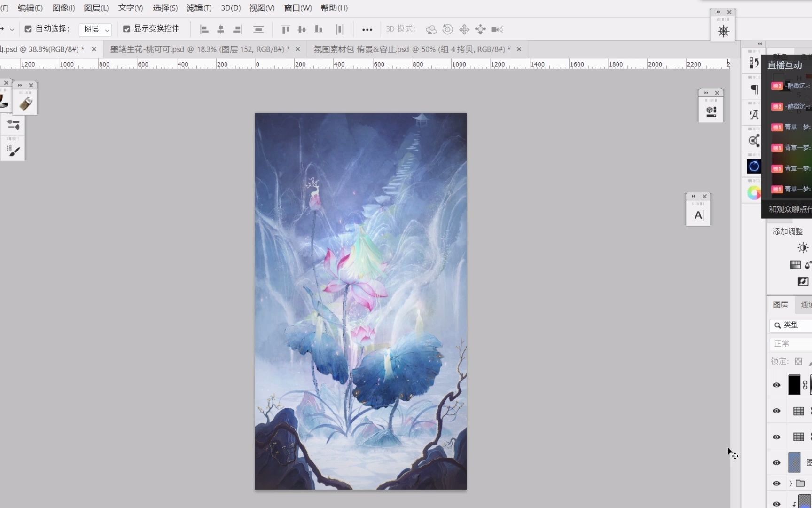Click the align vertical centers icon

point(302,30)
